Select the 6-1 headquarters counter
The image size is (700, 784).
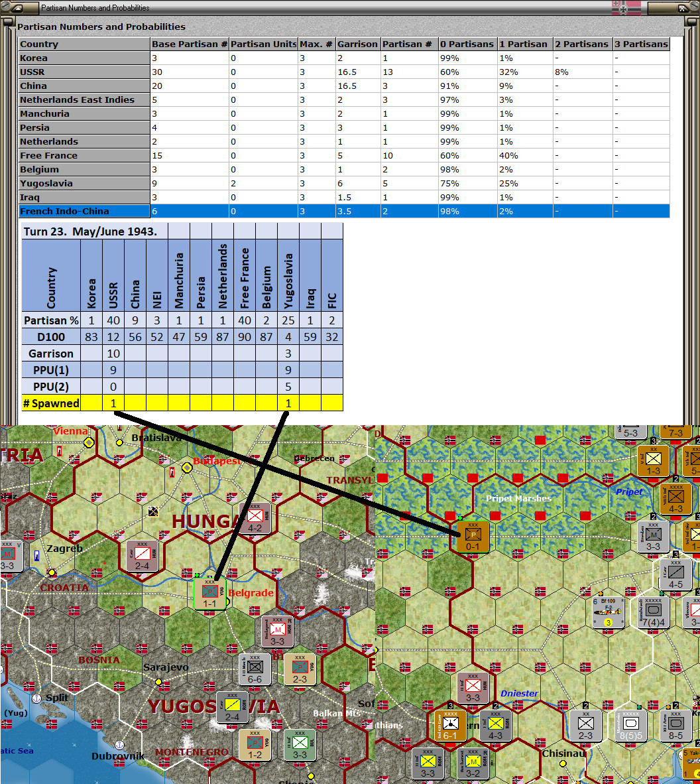coord(450,726)
